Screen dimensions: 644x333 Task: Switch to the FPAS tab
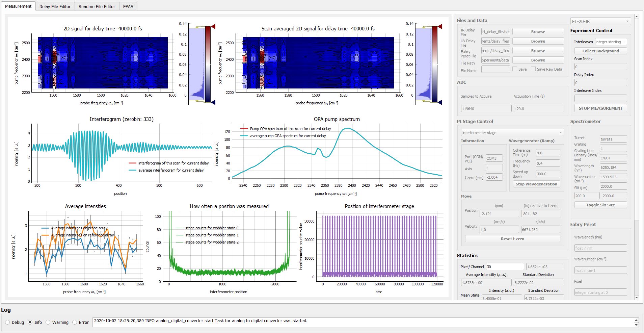(x=128, y=6)
